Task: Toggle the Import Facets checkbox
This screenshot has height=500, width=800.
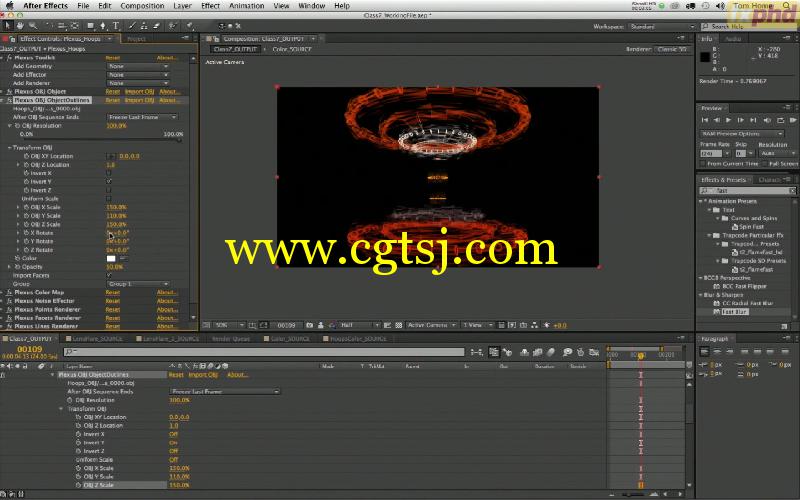Action: 109,275
